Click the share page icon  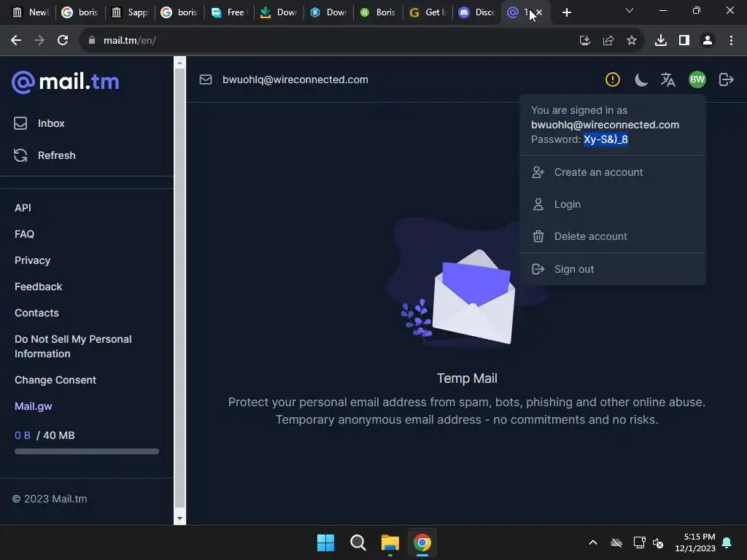click(x=608, y=41)
